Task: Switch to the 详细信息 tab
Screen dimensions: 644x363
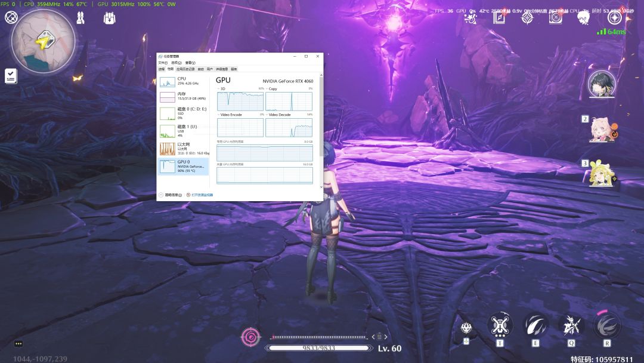Action: [x=222, y=69]
